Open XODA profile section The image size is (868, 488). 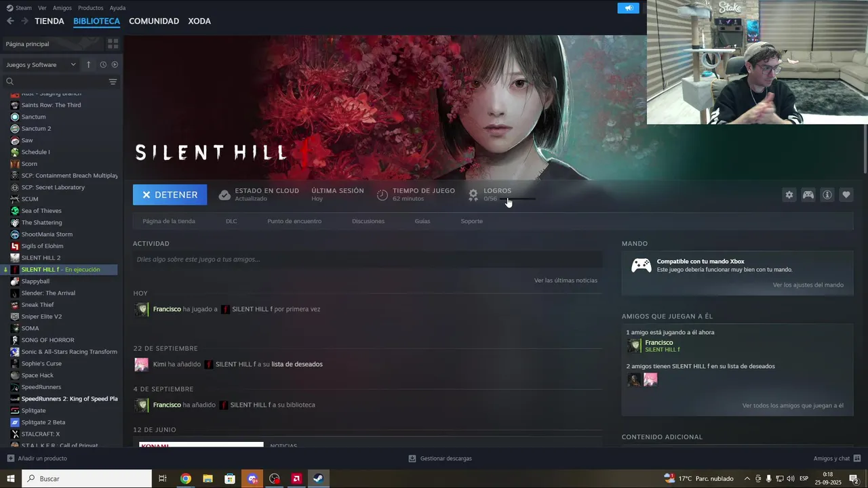tap(199, 21)
